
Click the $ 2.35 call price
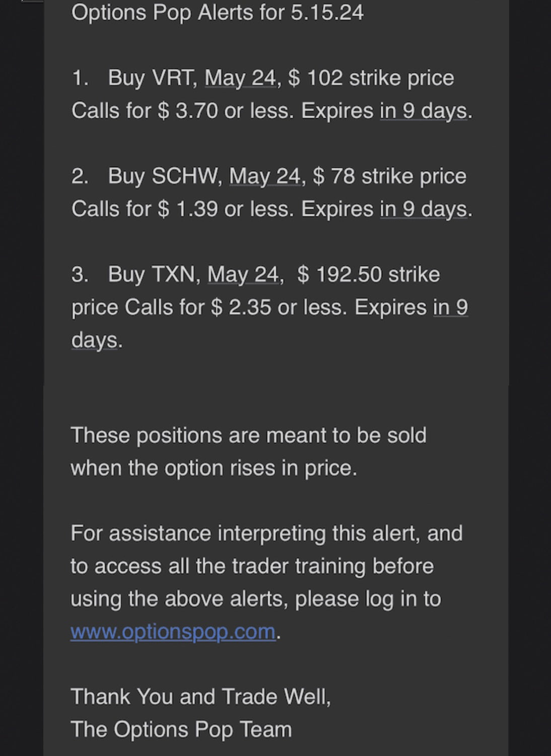tap(241, 307)
